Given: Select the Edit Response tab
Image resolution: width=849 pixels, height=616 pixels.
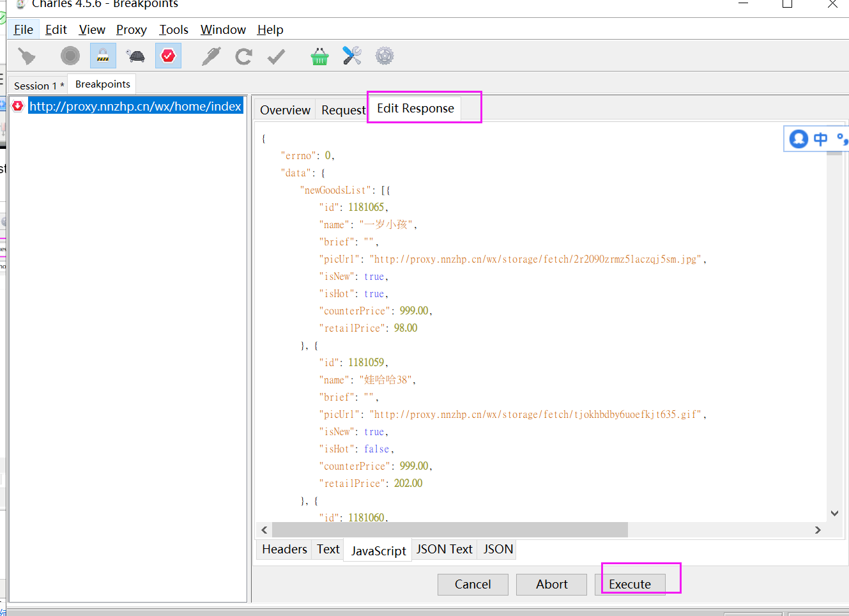Looking at the screenshot, I should pos(415,109).
